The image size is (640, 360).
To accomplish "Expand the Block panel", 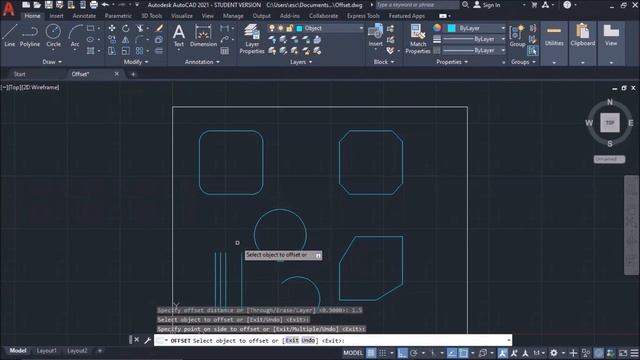I will (384, 62).
